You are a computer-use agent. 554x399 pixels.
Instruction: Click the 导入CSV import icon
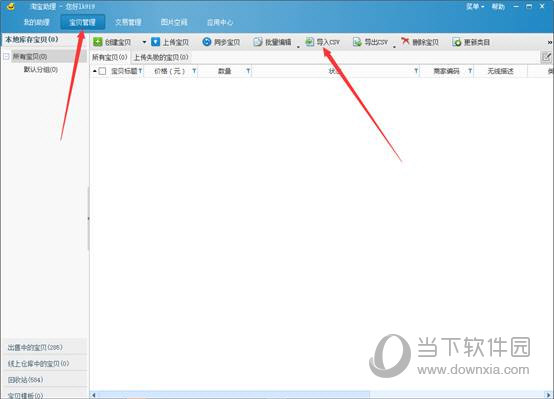[x=310, y=42]
